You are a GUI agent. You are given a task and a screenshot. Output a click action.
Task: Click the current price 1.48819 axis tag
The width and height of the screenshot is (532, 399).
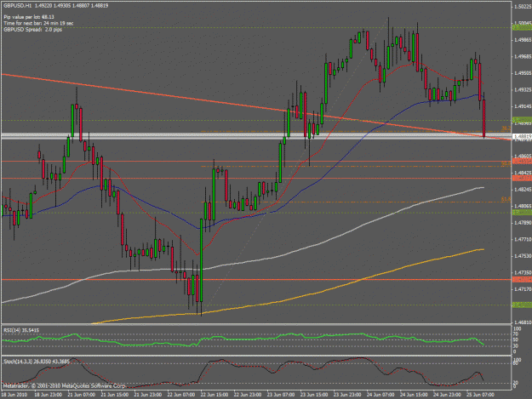(x=522, y=137)
